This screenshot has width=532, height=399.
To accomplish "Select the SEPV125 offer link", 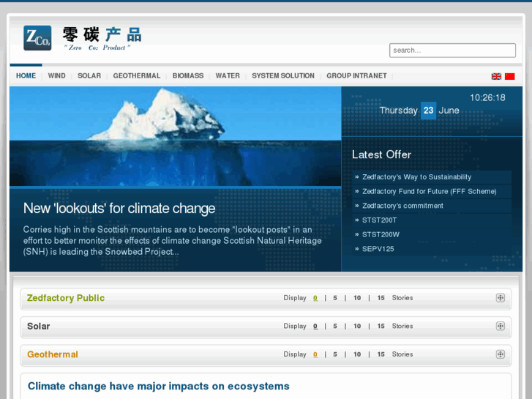I will 378,249.
